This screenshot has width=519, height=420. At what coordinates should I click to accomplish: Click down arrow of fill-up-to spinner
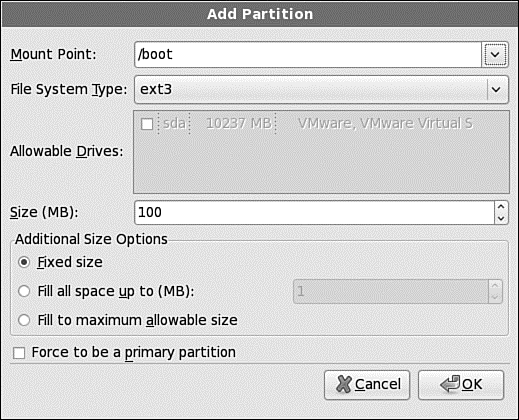click(x=495, y=297)
